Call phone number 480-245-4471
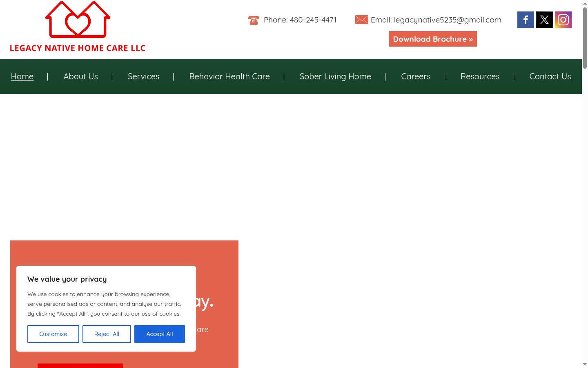The image size is (588, 368). (313, 20)
